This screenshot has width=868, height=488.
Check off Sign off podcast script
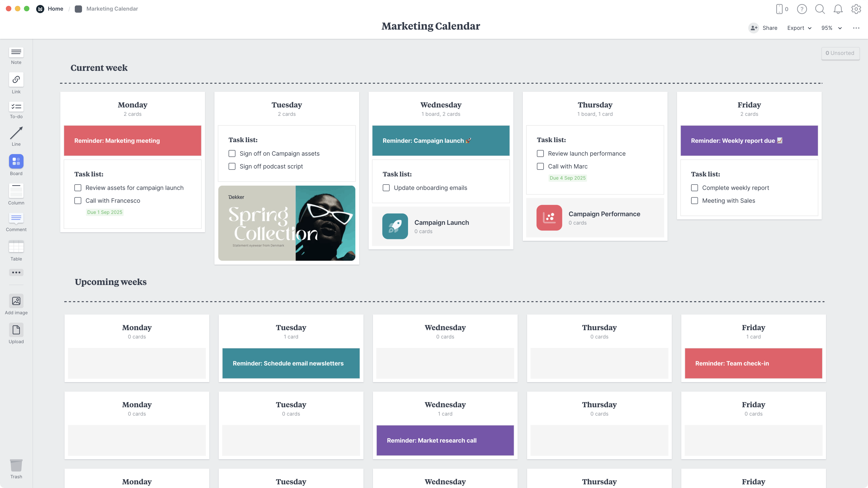[x=232, y=166]
